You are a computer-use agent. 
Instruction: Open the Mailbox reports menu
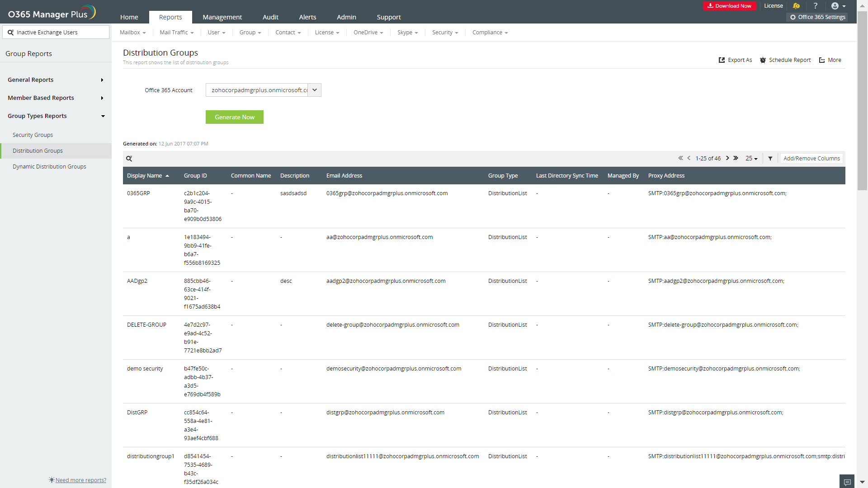132,33
